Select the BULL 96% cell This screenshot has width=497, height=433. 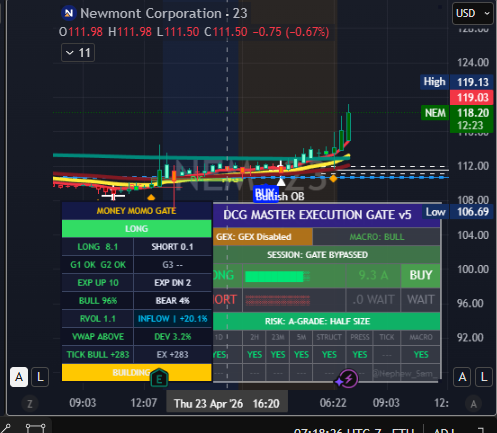pyautogui.click(x=98, y=301)
